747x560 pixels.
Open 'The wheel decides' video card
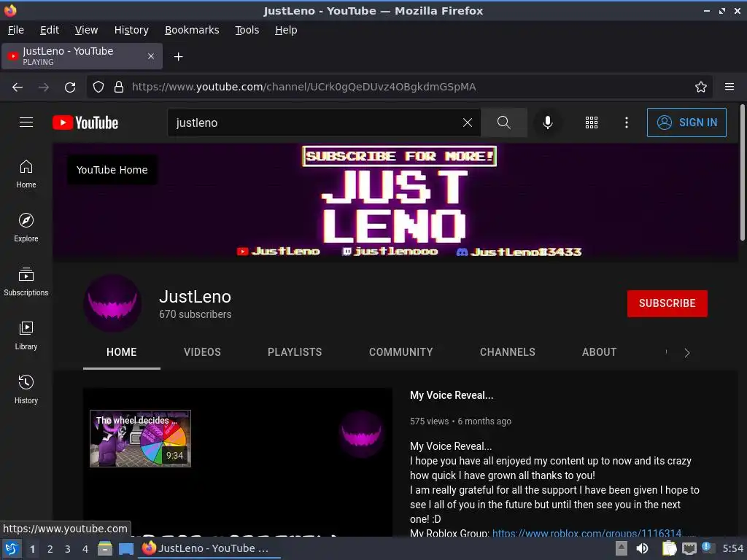[x=141, y=438]
